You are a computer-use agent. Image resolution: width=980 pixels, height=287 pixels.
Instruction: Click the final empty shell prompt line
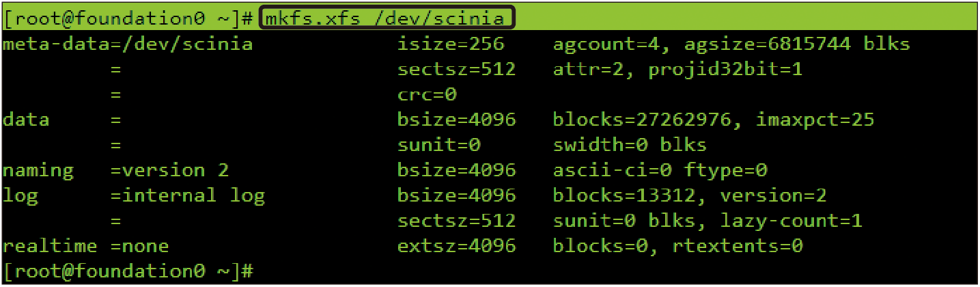pos(130,271)
